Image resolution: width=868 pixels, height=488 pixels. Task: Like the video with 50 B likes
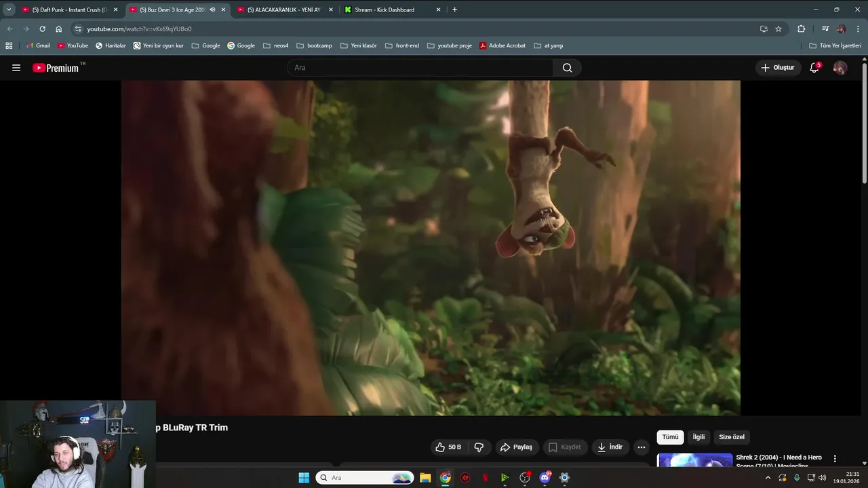pos(448,447)
